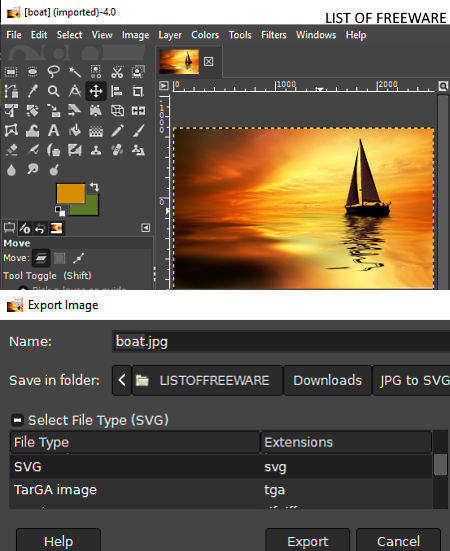Set Move mode to layer
The height and width of the screenshot is (551, 450).
tap(41, 258)
